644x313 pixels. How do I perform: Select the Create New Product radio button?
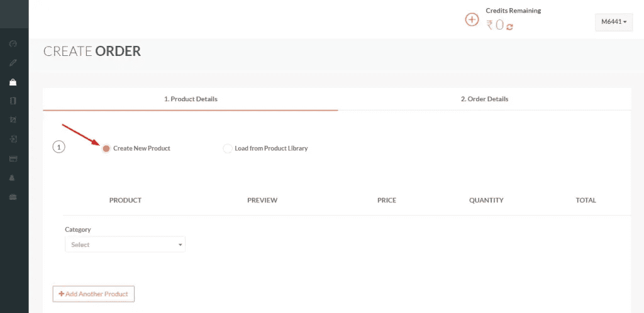click(x=106, y=148)
